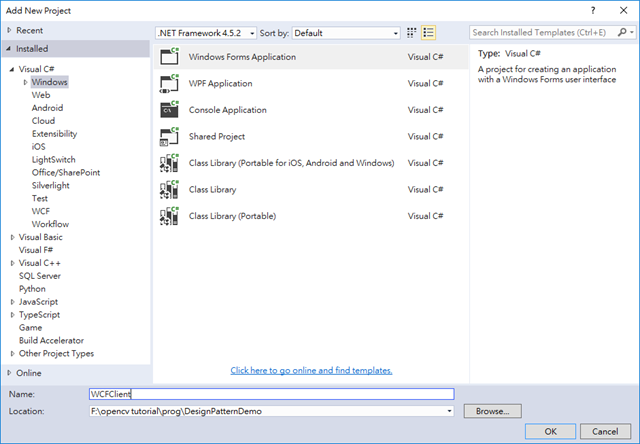Open the .NET Framework 4.5.2 version dropdown
Viewport: 640px width, 444px height.
[x=206, y=33]
